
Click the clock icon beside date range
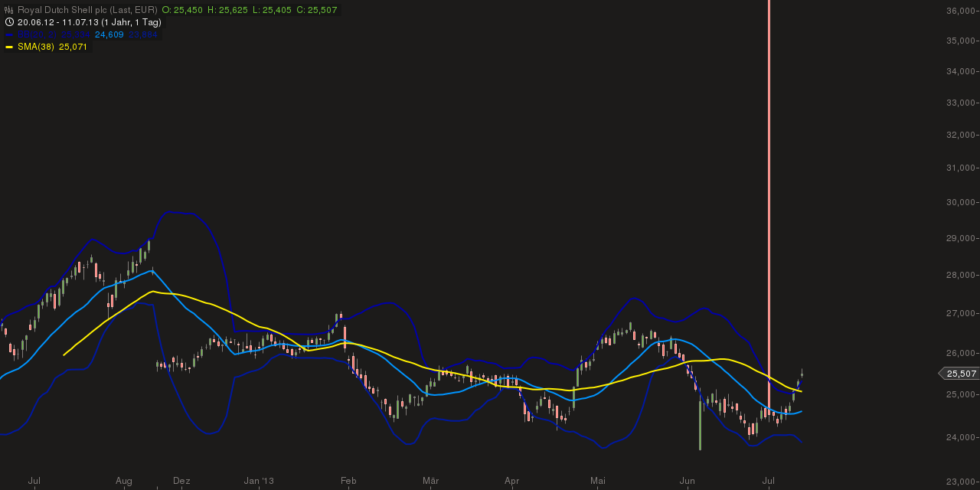9,22
